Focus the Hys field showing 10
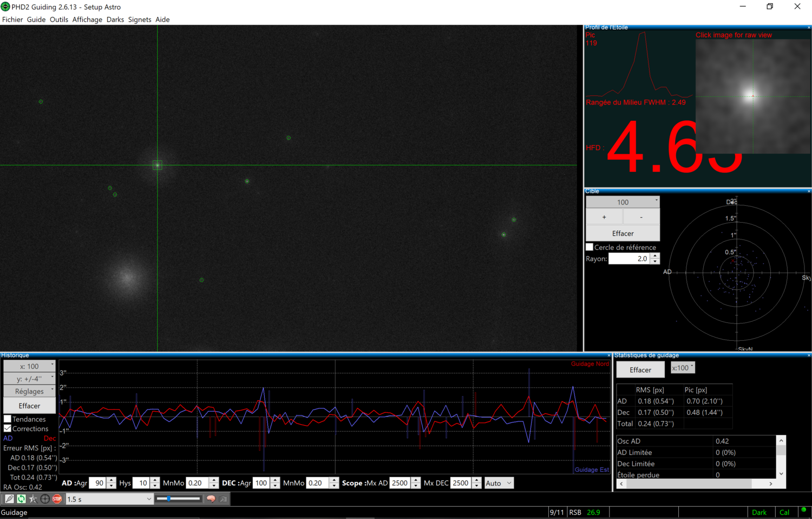 point(142,483)
